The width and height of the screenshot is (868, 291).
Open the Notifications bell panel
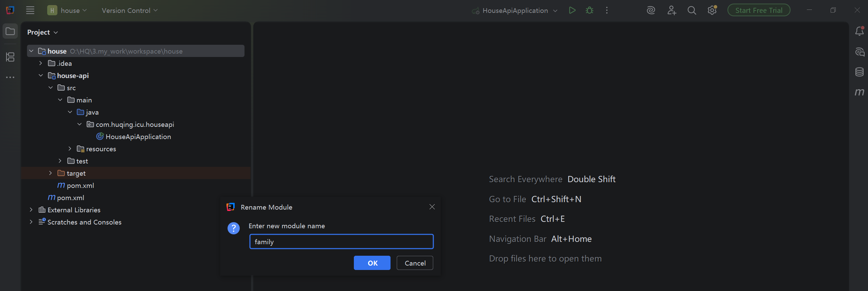[860, 31]
